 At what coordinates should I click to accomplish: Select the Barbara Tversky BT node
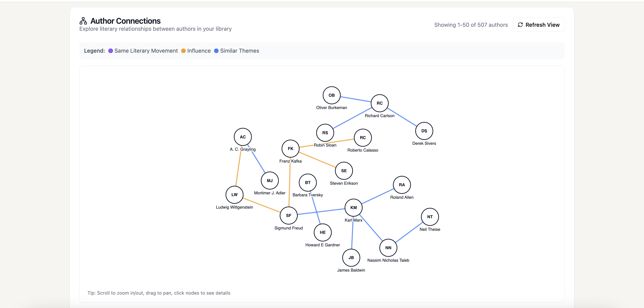click(308, 183)
